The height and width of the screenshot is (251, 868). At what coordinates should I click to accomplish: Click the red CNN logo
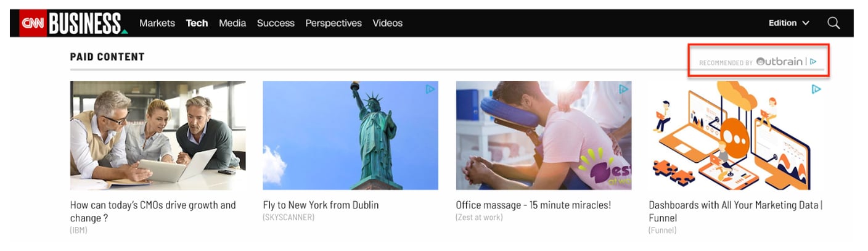[33, 23]
